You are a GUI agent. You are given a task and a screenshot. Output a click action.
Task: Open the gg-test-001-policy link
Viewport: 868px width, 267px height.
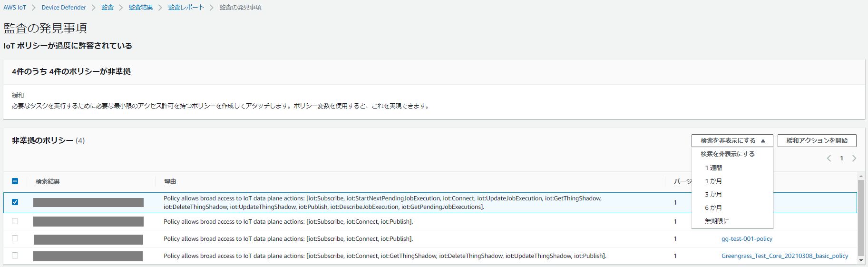(x=747, y=239)
